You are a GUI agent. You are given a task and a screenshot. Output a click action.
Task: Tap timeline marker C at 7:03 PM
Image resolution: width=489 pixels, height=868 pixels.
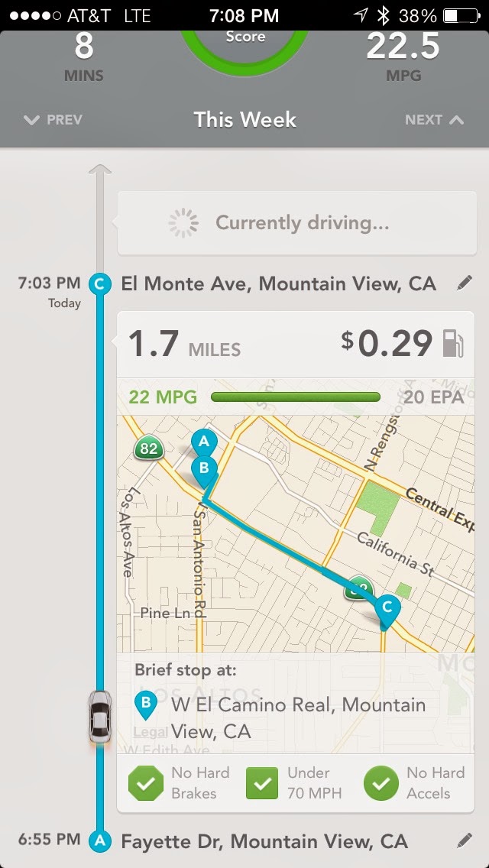point(99,284)
